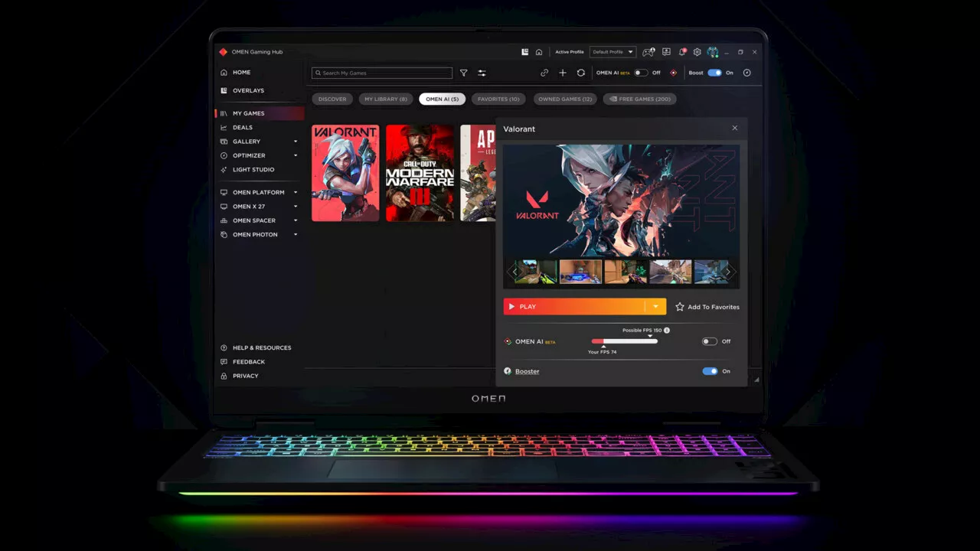Toggle OMEN AI switch in top toolbar
The height and width of the screenshot is (551, 980).
coord(641,73)
